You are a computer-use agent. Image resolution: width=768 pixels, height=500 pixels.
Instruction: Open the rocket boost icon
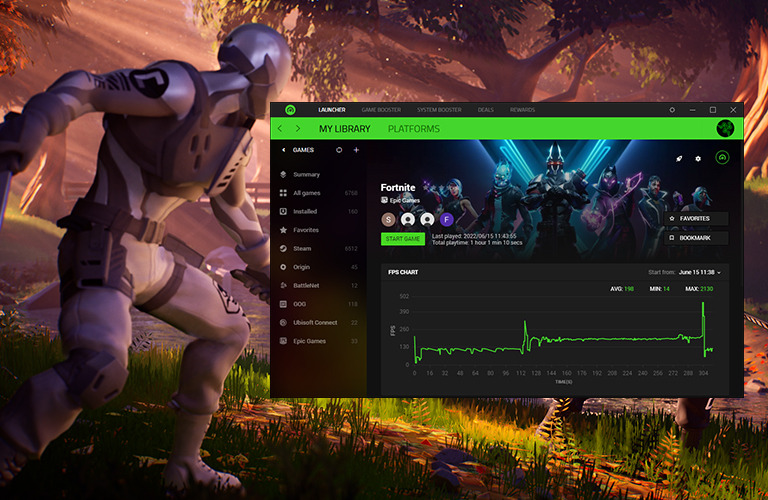tap(679, 158)
